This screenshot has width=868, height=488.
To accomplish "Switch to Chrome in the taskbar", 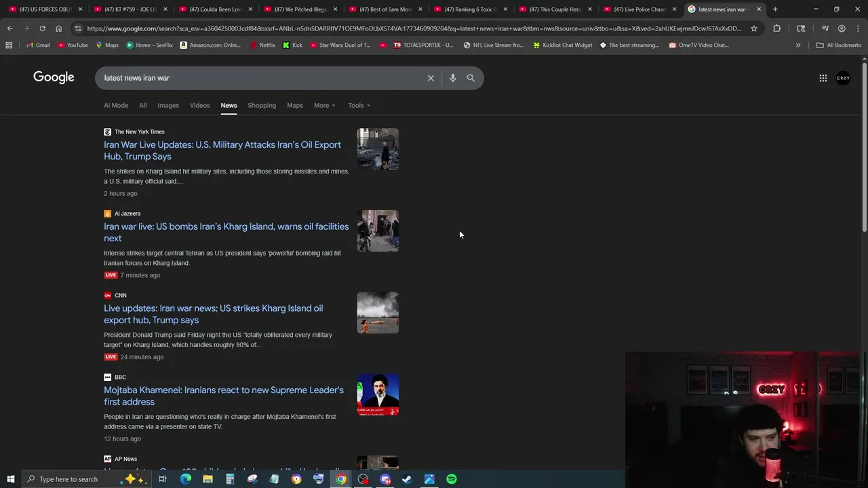I will click(340, 479).
